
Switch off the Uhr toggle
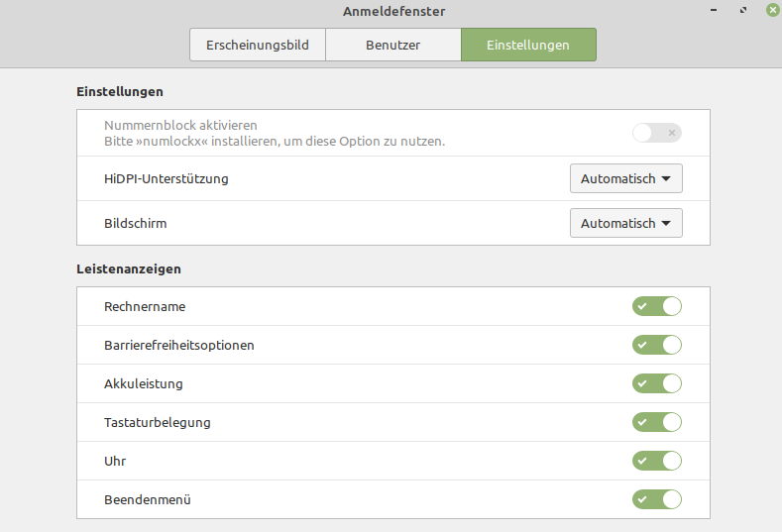coord(656,461)
